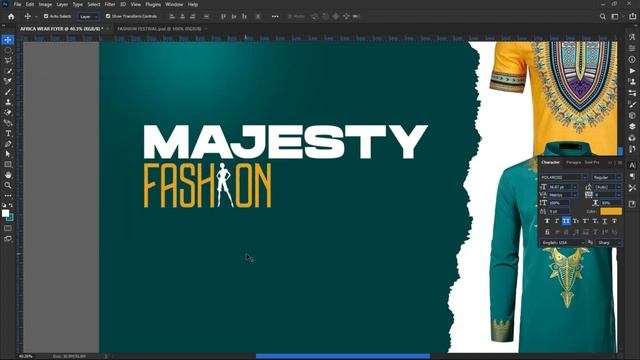
Task: Toggle All Caps in Character panel
Action: point(566,221)
